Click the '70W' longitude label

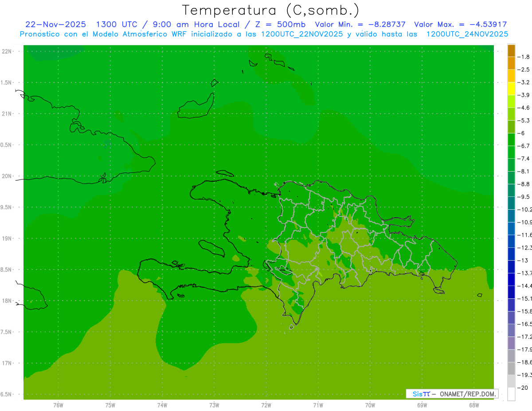tap(370, 405)
